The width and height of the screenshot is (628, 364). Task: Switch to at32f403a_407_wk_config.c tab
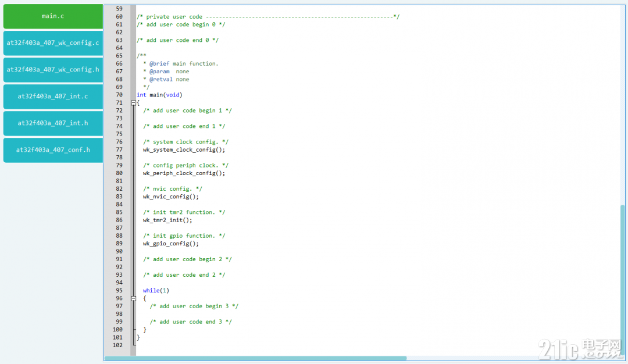(53, 43)
